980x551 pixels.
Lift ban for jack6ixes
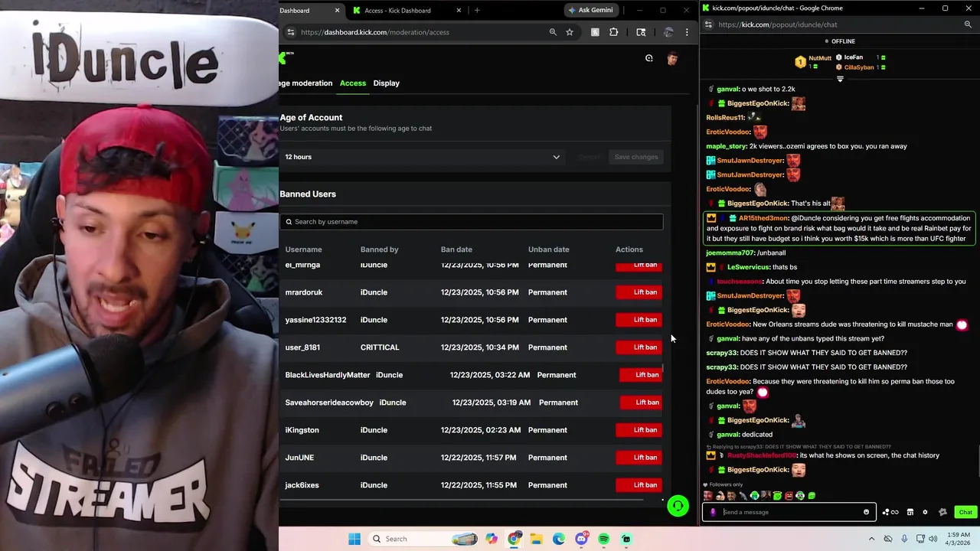[x=639, y=485]
